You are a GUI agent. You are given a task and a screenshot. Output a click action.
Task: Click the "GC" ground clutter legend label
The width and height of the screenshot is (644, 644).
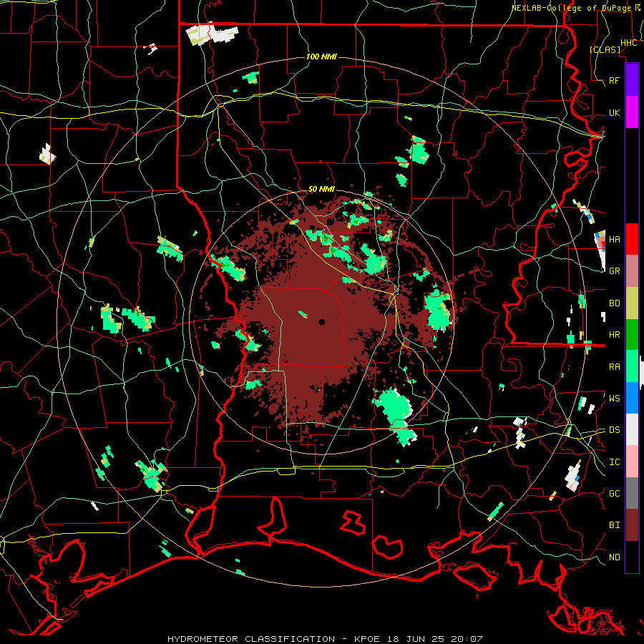point(614,493)
